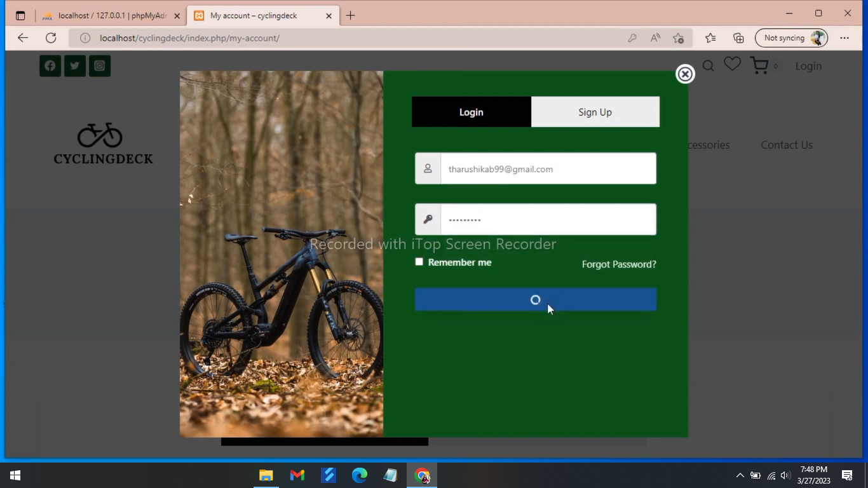Image resolution: width=868 pixels, height=488 pixels.
Task: Close the login popup with the X icon
Action: point(685,74)
